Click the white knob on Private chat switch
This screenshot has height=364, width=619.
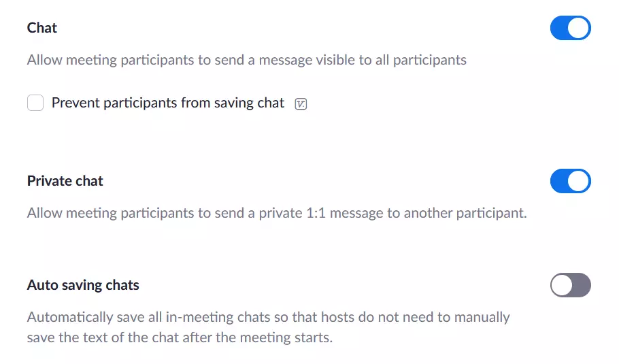point(579,181)
